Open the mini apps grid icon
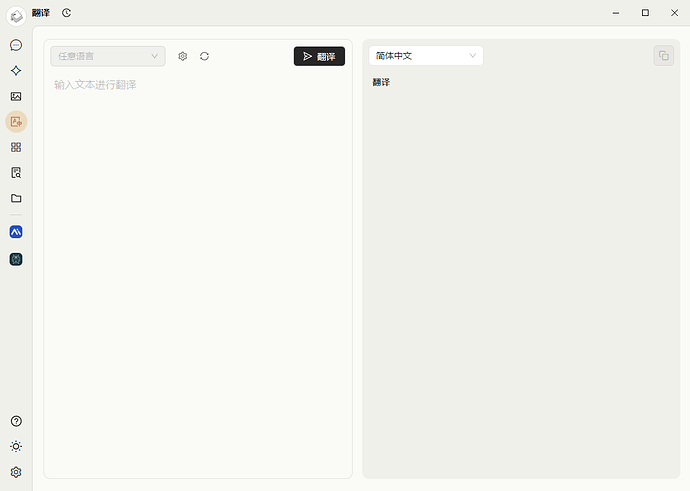The height and width of the screenshot is (491, 690). [16, 147]
